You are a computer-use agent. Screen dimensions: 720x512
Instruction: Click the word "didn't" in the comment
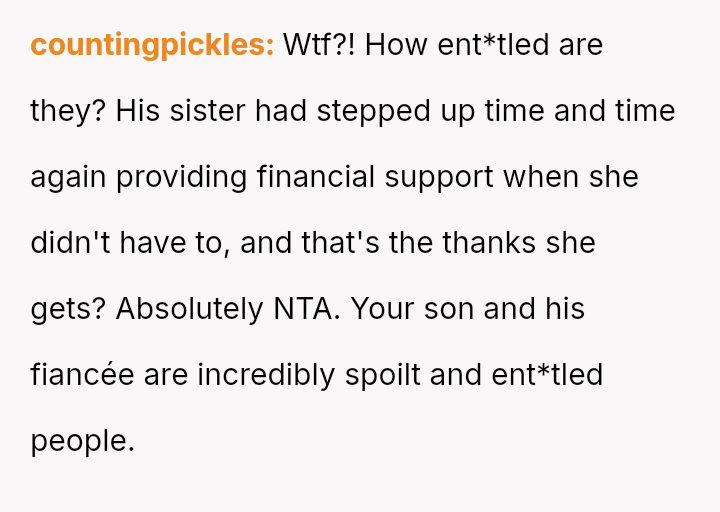(66, 243)
